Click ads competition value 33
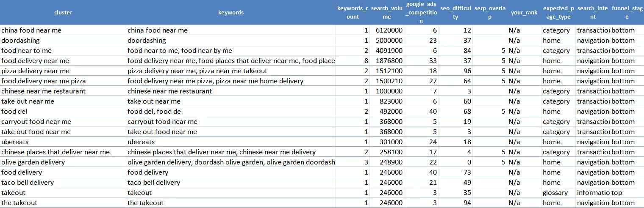 tap(421, 60)
